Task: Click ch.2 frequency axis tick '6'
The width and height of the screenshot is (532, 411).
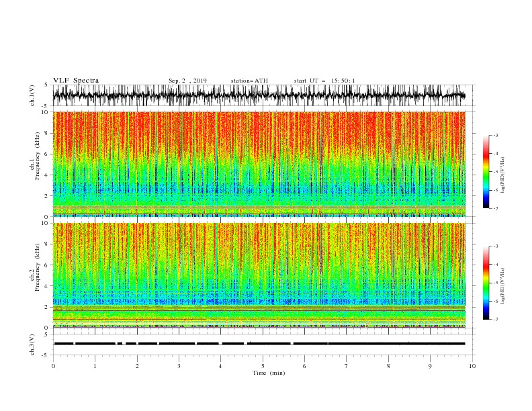Action: click(47, 265)
